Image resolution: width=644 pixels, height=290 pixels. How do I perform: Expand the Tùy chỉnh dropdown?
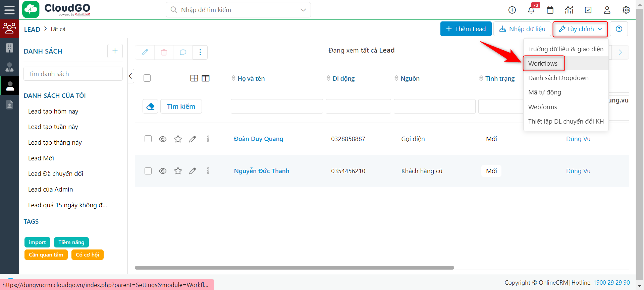[580, 29]
